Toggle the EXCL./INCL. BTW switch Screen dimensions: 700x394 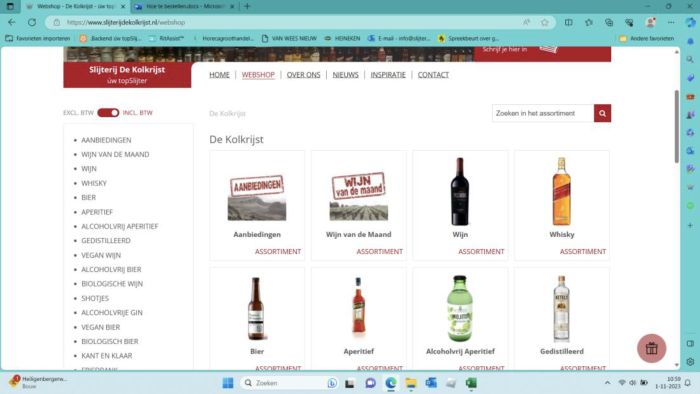point(108,113)
